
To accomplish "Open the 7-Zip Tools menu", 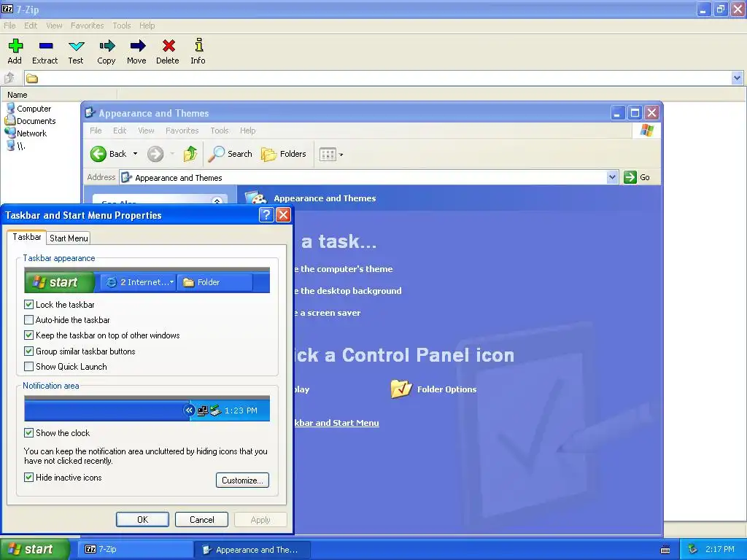I will pos(122,26).
